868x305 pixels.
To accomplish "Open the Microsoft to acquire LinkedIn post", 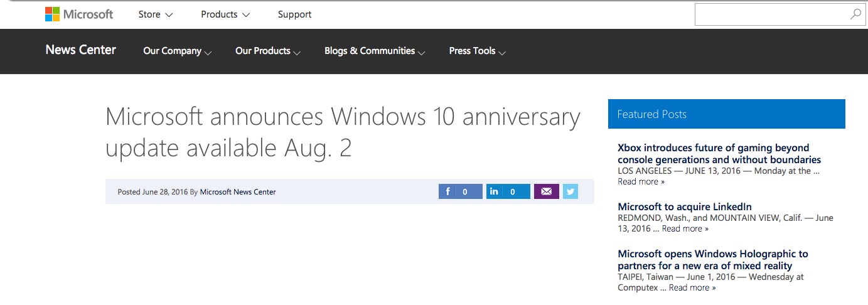I will coord(685,206).
